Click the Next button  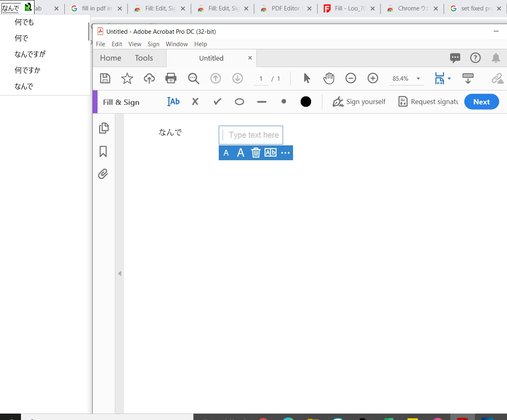(482, 102)
